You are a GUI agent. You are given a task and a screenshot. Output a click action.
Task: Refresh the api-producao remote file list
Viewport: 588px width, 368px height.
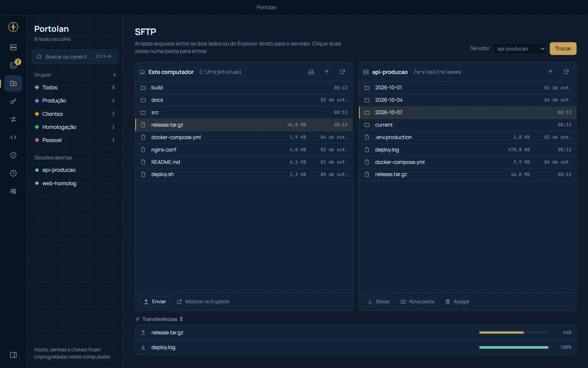click(x=566, y=72)
